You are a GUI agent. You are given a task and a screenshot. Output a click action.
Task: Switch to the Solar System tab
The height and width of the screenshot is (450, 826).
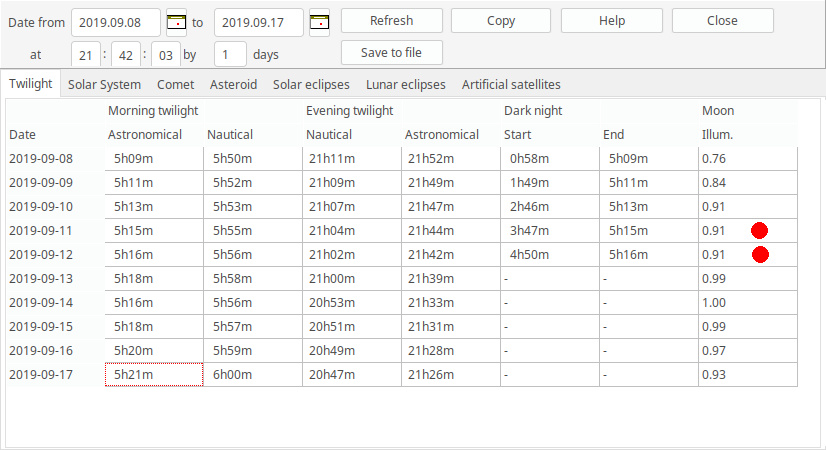click(x=104, y=85)
